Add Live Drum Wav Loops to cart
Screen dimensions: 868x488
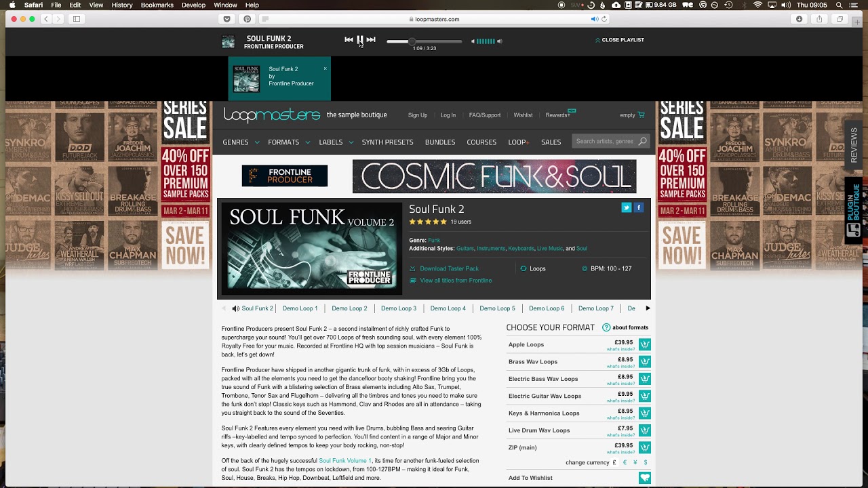pyautogui.click(x=645, y=430)
